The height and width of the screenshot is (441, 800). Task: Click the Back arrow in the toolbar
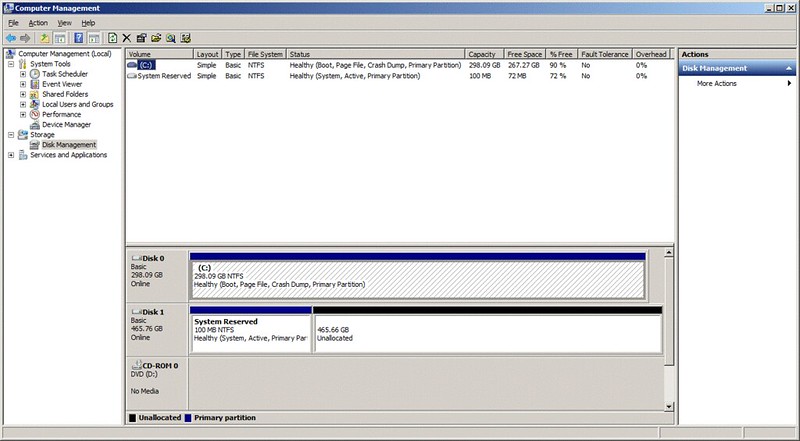coord(10,38)
